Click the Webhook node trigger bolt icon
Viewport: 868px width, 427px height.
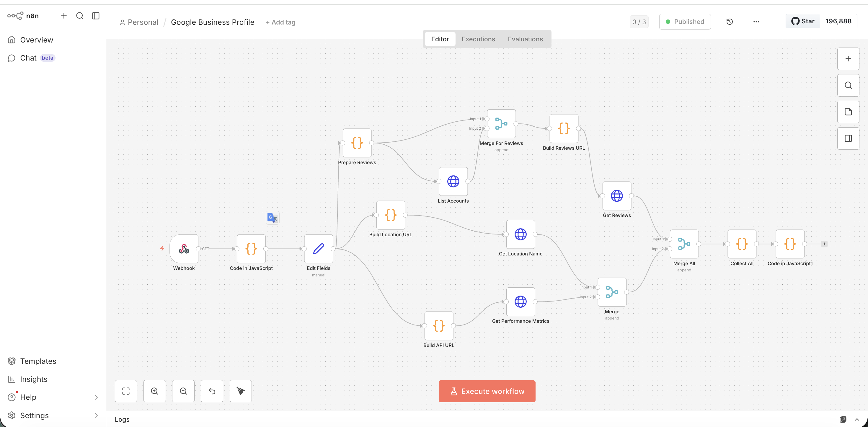click(162, 249)
